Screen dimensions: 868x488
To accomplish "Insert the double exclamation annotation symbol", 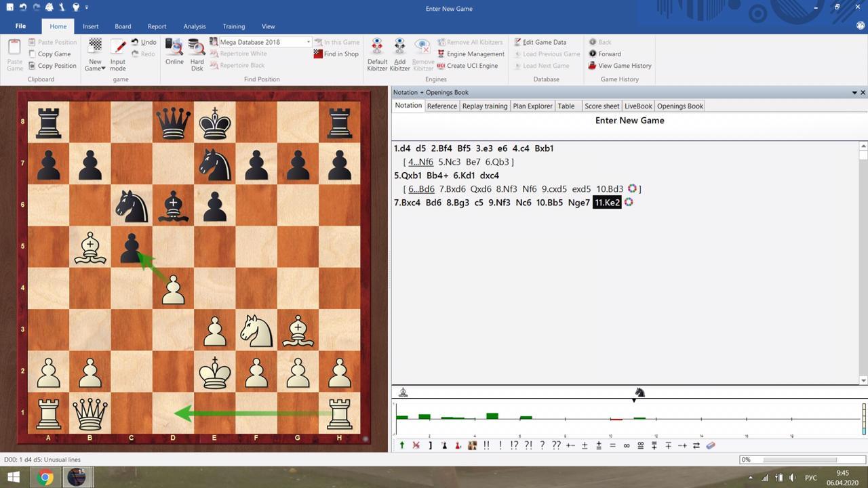I will tap(486, 445).
